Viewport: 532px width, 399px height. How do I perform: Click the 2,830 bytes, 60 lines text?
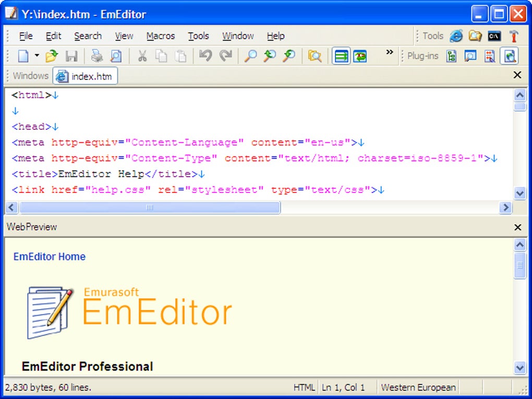(48, 388)
